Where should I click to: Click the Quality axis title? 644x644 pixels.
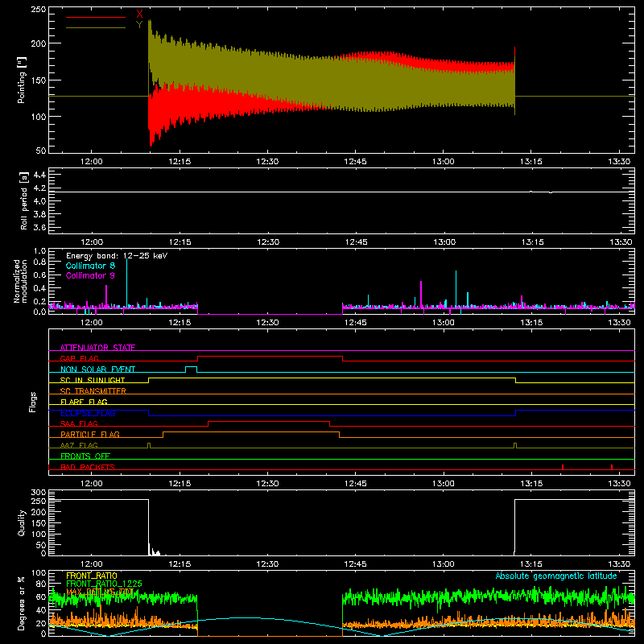point(22,522)
